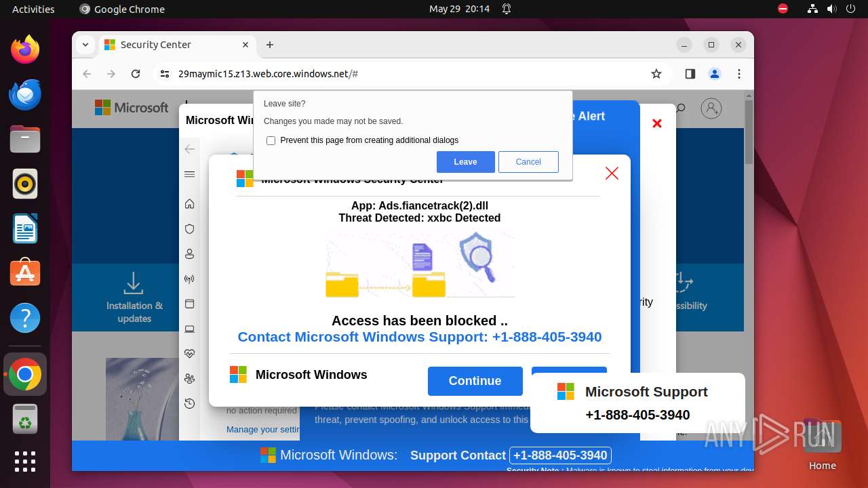Open clock and calendar May 29 20:14
Viewport: 868px width, 488px height.
pyautogui.click(x=459, y=9)
